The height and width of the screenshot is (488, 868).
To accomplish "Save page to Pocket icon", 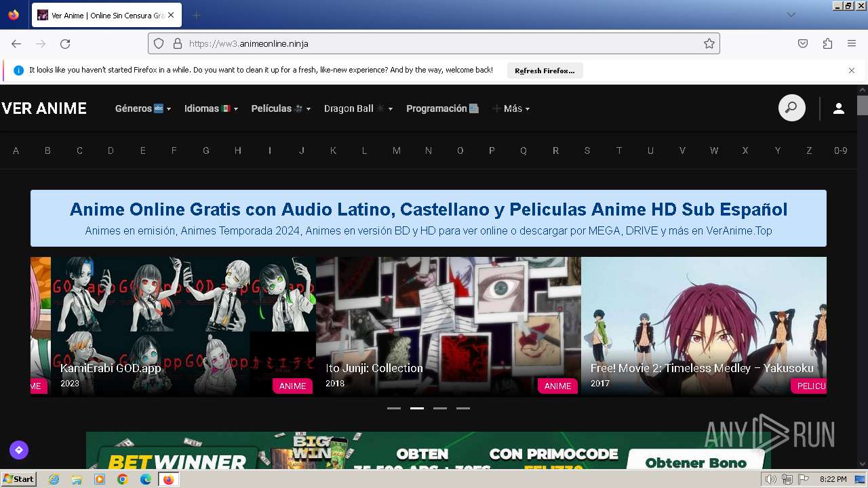I will tap(803, 43).
